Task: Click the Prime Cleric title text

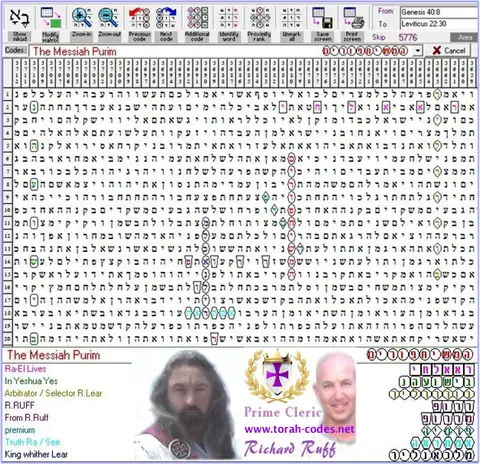Action: click(282, 412)
